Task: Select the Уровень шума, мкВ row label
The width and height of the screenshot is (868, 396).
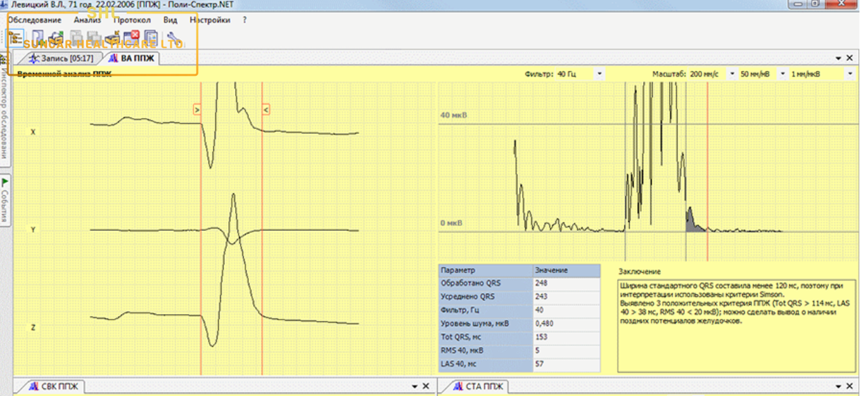Action: [485, 323]
